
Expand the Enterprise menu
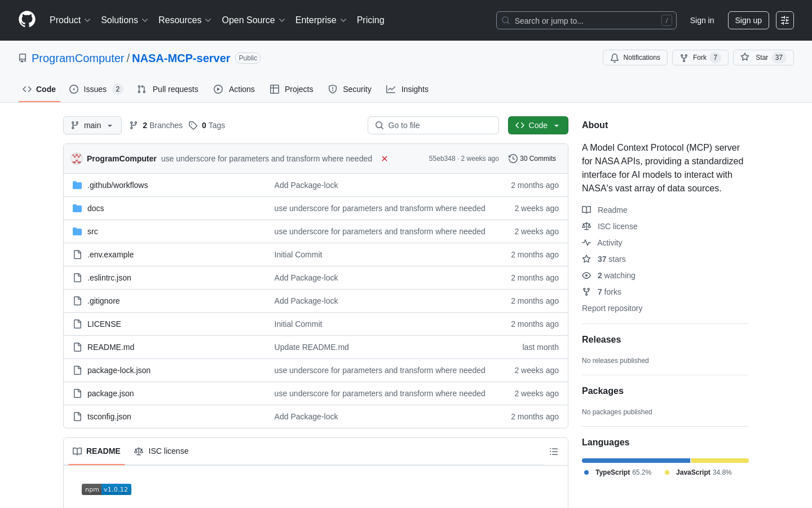click(321, 20)
